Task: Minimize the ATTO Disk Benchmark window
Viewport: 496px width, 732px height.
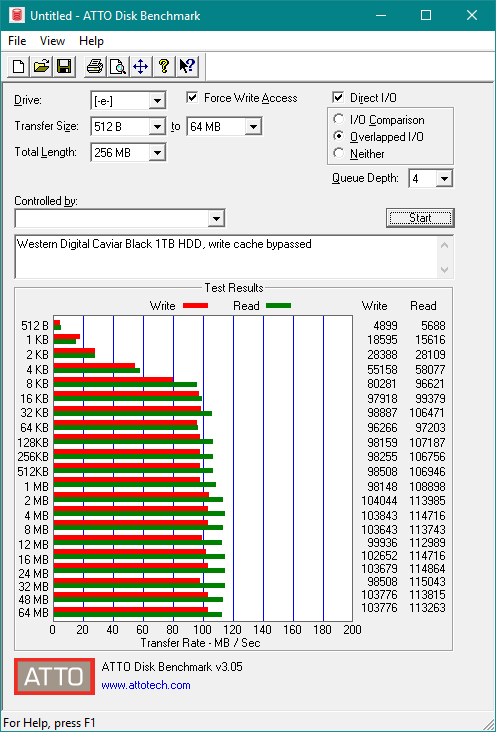Action: 381,15
